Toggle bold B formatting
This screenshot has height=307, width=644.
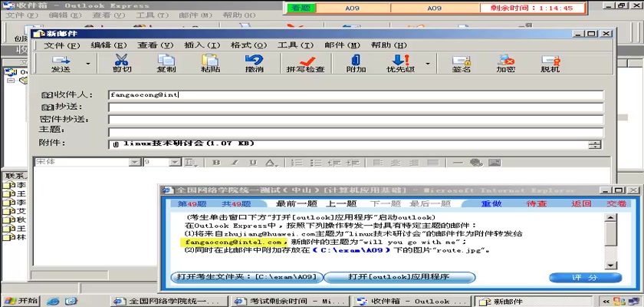pyautogui.click(x=216, y=163)
